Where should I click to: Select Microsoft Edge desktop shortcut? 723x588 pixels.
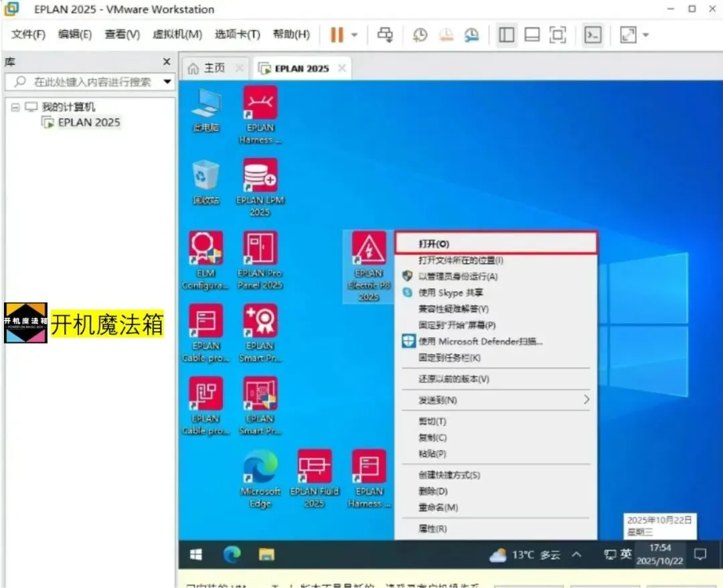click(260, 479)
